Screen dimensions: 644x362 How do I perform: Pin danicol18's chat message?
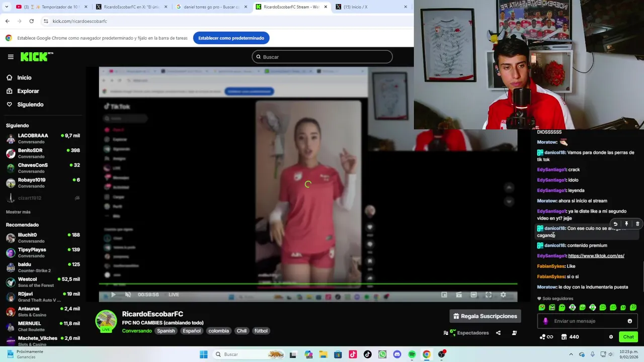(x=626, y=224)
